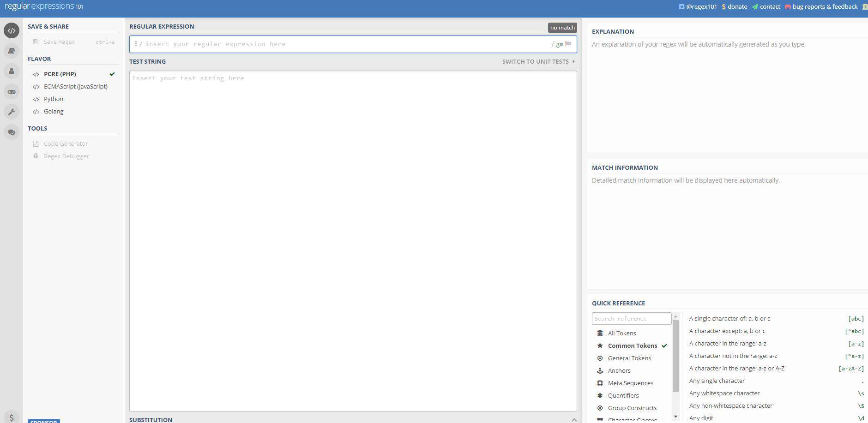Open settings wrench icon in sidebar
Image resolution: width=868 pixels, height=423 pixels.
(x=12, y=112)
